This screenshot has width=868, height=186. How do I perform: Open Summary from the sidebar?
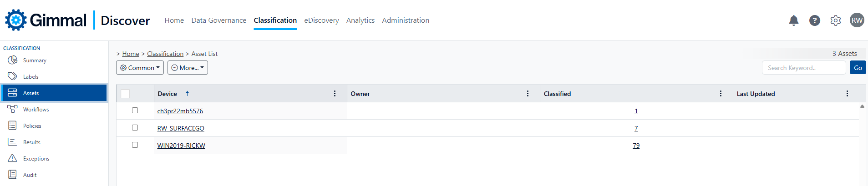click(x=35, y=60)
